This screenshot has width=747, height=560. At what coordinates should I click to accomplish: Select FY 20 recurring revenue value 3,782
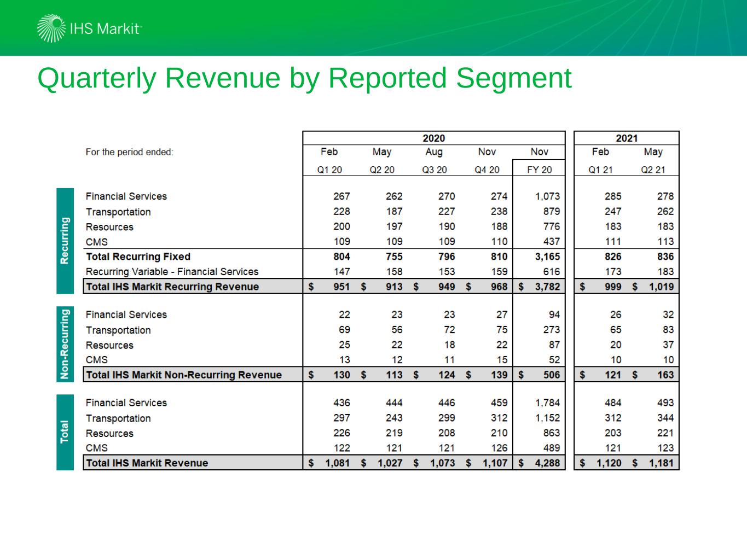coord(547,287)
